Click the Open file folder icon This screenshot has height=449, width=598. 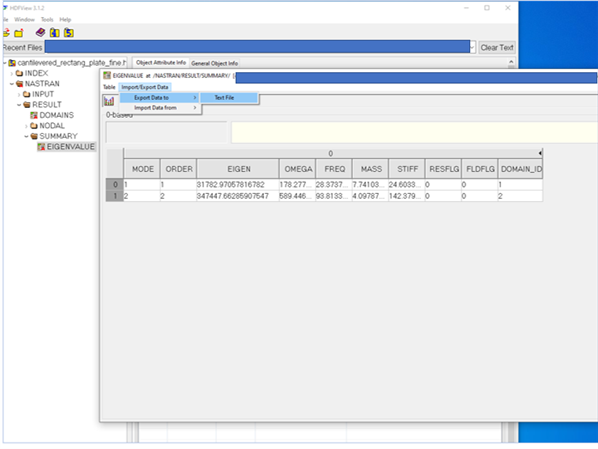pyautogui.click(x=5, y=33)
